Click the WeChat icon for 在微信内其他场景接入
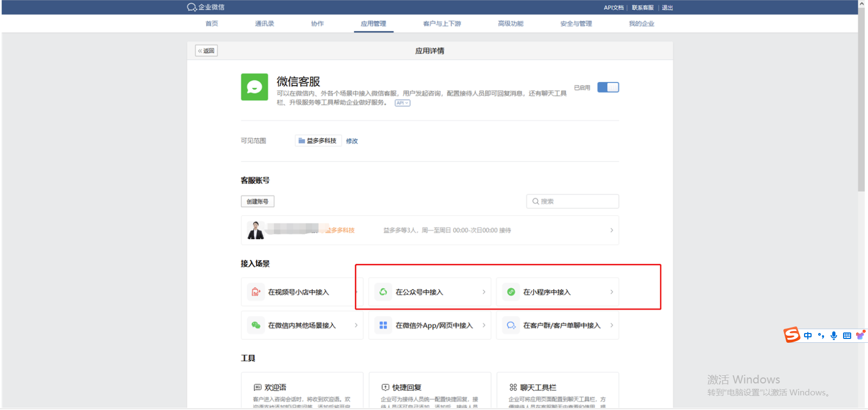868x410 pixels. pyautogui.click(x=255, y=325)
